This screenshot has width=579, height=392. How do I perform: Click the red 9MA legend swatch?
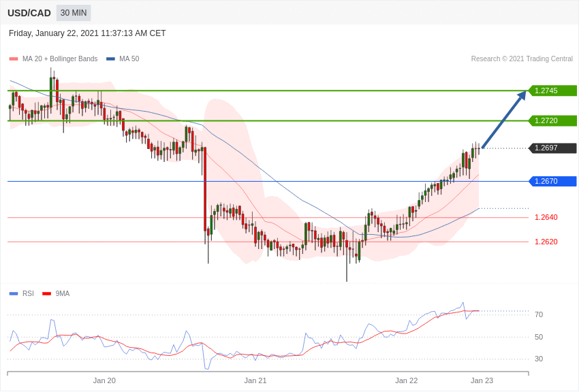click(47, 293)
